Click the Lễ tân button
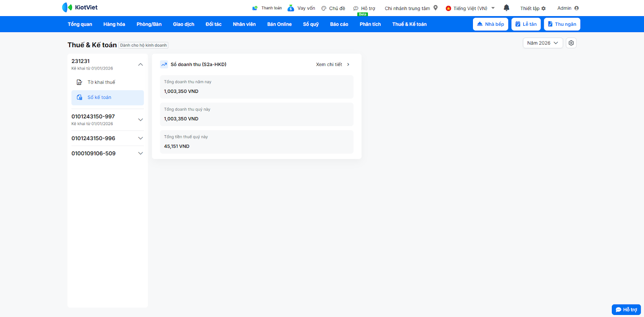The image size is (644, 317). coord(526,24)
